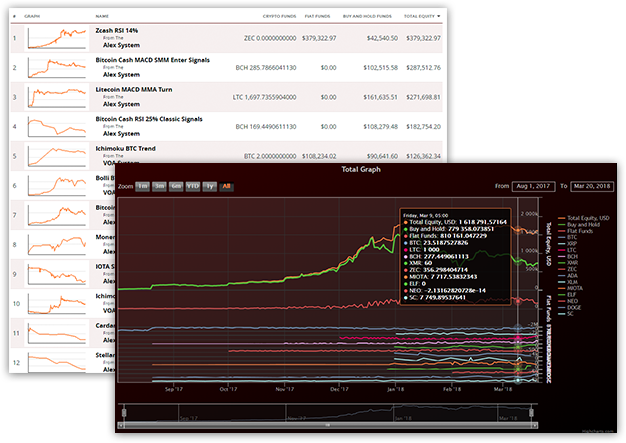
Task: Click the navigator scrollbar left arrow
Action: (121, 425)
